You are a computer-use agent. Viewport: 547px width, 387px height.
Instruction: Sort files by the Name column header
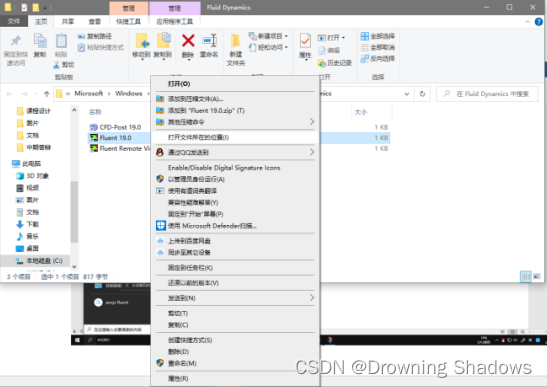pyautogui.click(x=95, y=112)
